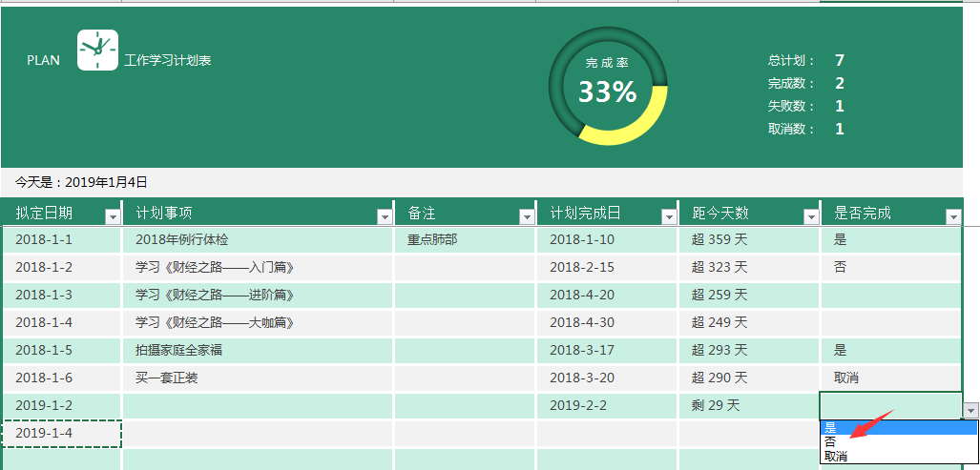This screenshot has height=470, width=980.
Task: Select the cell 拍摄家庭全家福
Action: [x=258, y=350]
